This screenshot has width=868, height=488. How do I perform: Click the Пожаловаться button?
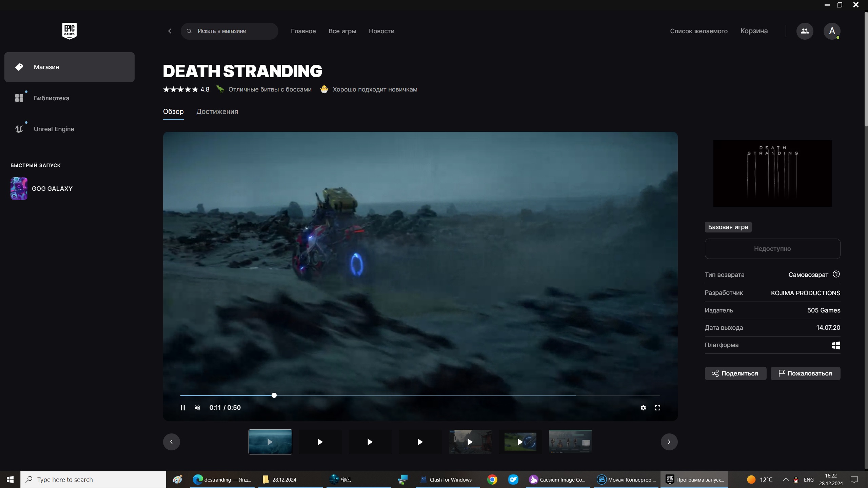click(x=805, y=373)
